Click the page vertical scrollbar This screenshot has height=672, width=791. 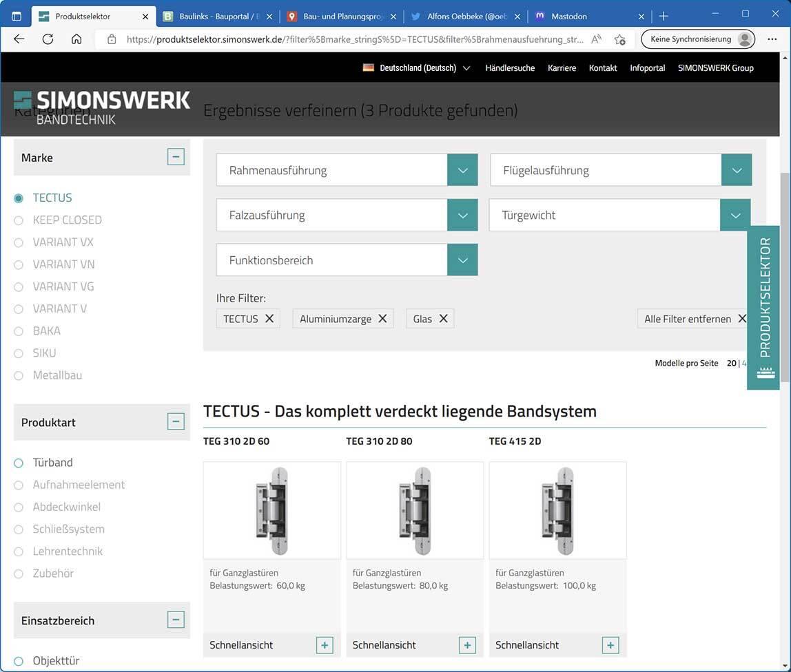tap(785, 277)
